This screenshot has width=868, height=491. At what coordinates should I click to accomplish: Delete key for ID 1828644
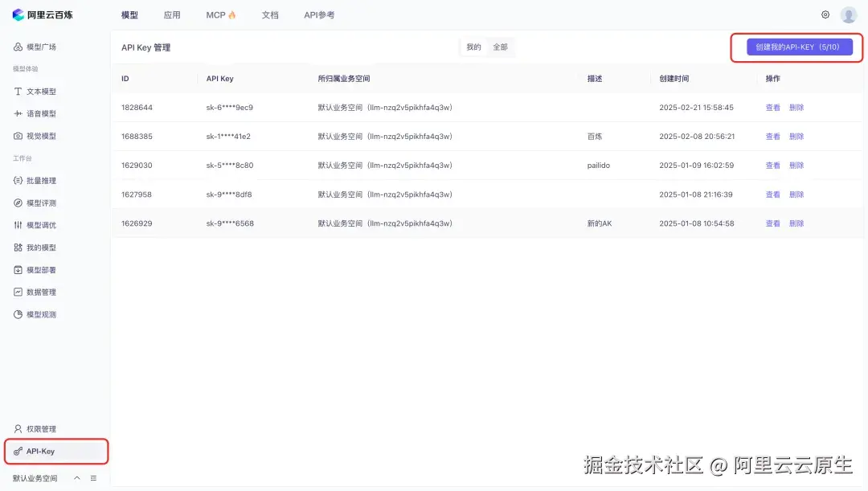coord(796,108)
